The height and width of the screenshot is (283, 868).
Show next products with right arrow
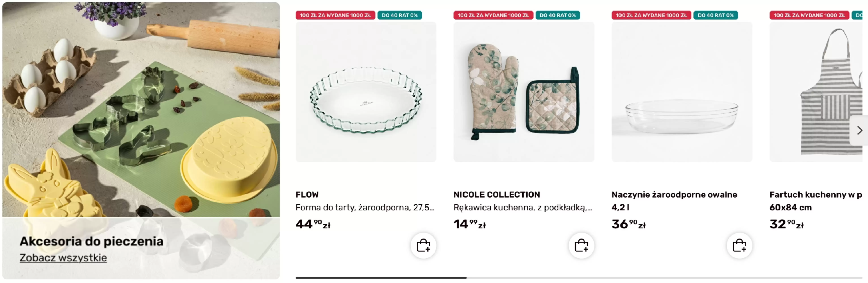(860, 130)
